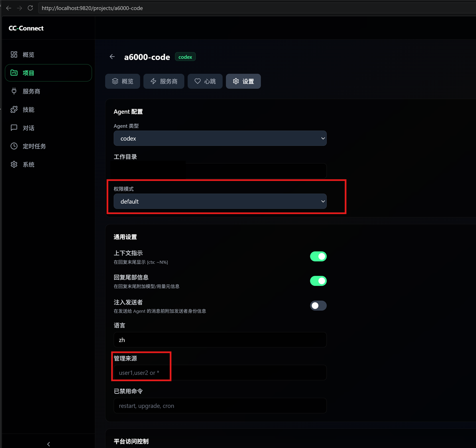Click the clock icon beside 定时任务
This screenshot has width=476, height=448.
pyautogui.click(x=14, y=146)
